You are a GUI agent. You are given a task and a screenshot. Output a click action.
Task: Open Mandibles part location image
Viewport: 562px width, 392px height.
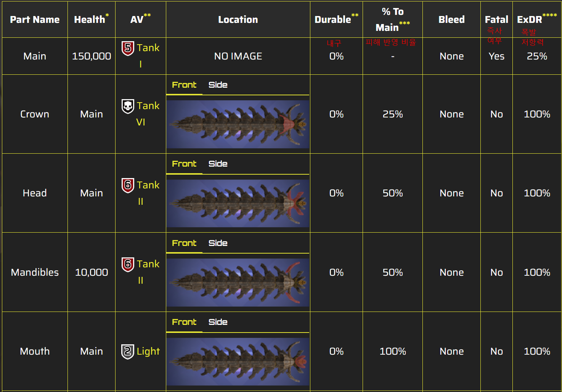pos(238,283)
